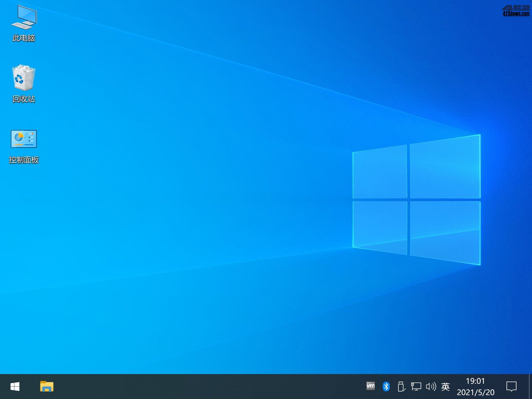Click the 回收站 label below the bin
This screenshot has height=399, width=532.
click(x=24, y=98)
